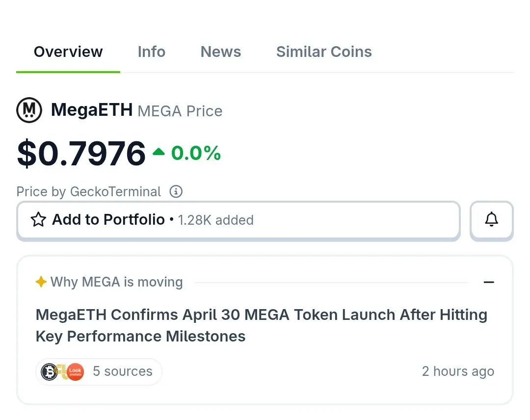Click the sparkle icon beside Why MEGA is moving
Viewport: 530px width, 420px height.
41,282
